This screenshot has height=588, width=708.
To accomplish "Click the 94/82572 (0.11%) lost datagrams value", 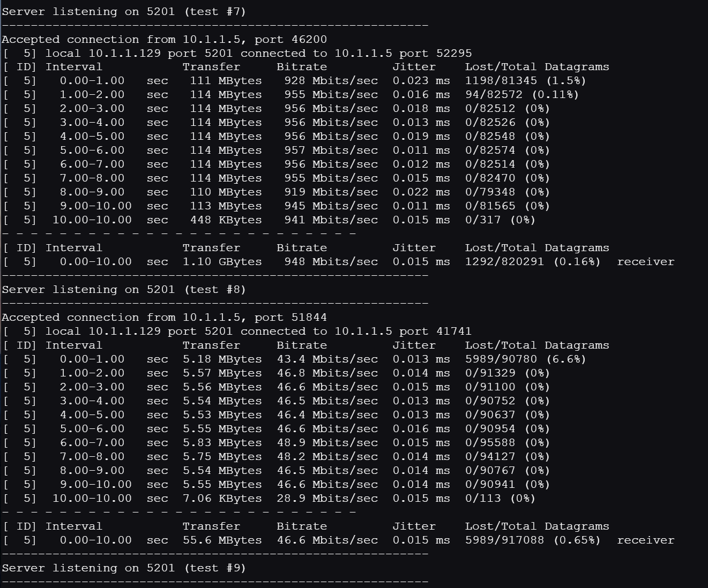I will pyautogui.click(x=522, y=95).
